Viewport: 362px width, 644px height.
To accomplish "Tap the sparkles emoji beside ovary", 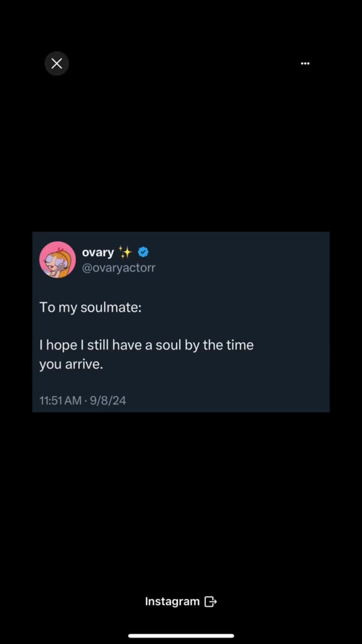I will coord(124,252).
